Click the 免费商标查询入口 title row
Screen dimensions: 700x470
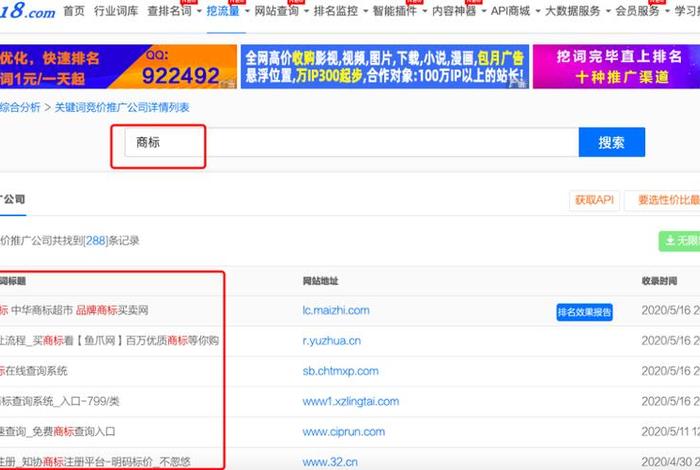[x=58, y=432]
